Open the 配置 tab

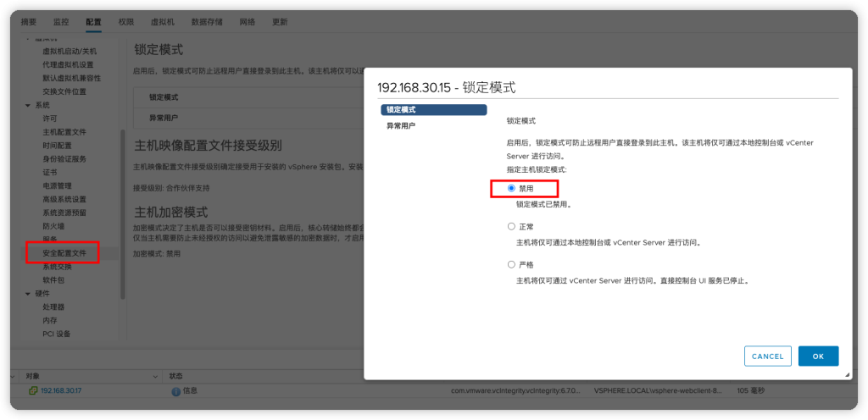pos(93,23)
